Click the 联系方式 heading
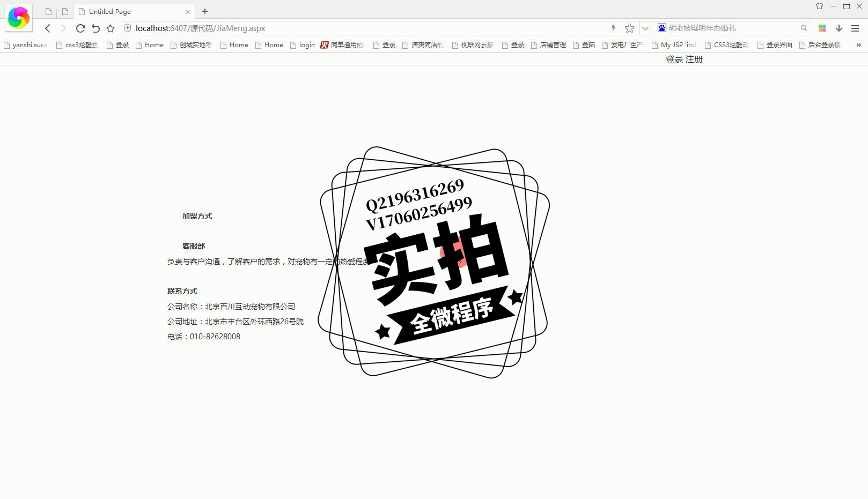This screenshot has width=868, height=499. pyautogui.click(x=182, y=291)
